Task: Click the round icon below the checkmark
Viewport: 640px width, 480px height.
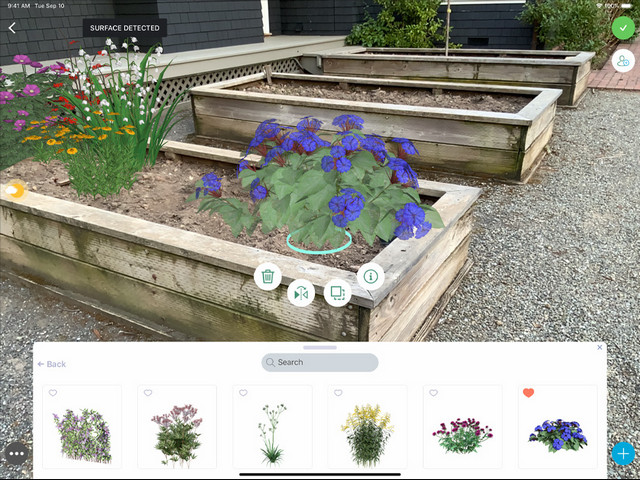Action: point(623,61)
